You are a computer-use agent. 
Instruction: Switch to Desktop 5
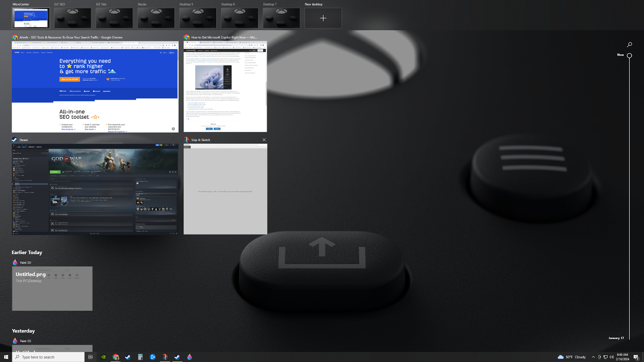[x=198, y=18]
